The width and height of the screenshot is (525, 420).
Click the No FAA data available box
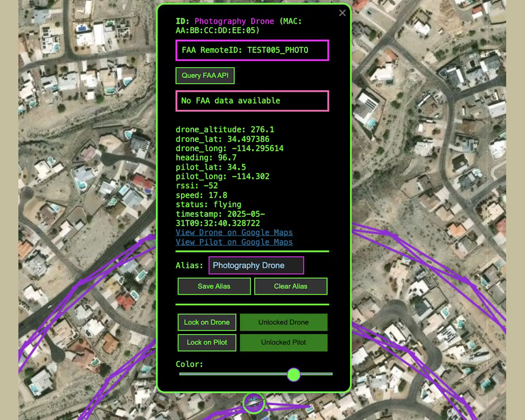point(252,101)
